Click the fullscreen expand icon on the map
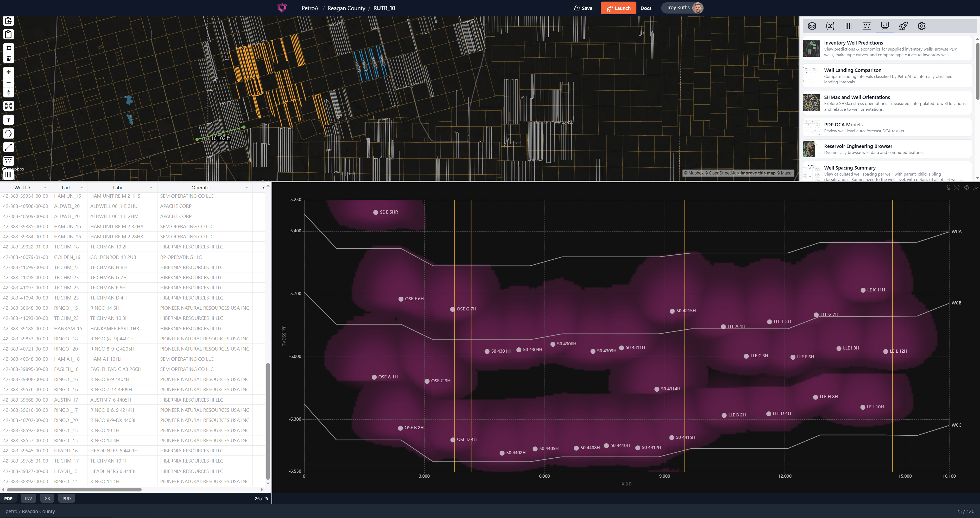 pos(8,106)
